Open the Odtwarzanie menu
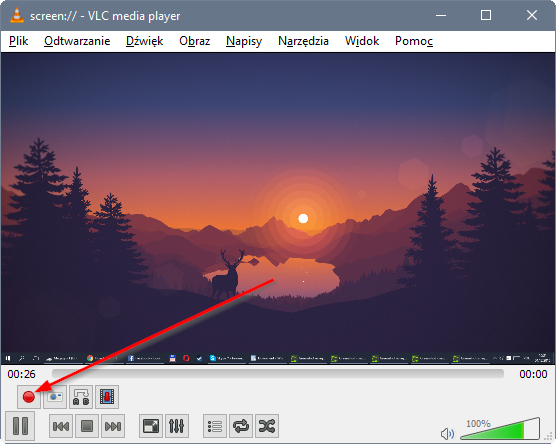The image size is (556, 444). pos(77,41)
